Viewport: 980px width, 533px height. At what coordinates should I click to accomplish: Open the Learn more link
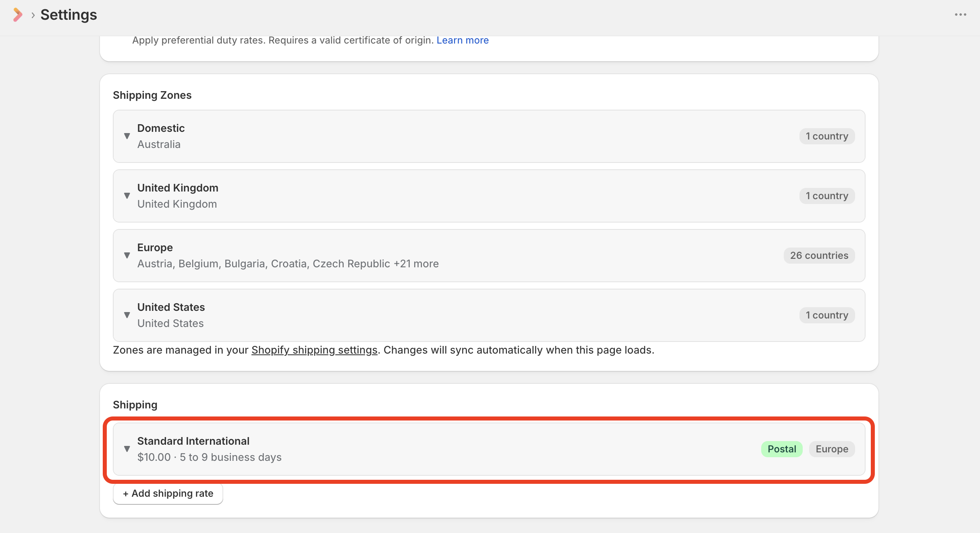tap(462, 40)
